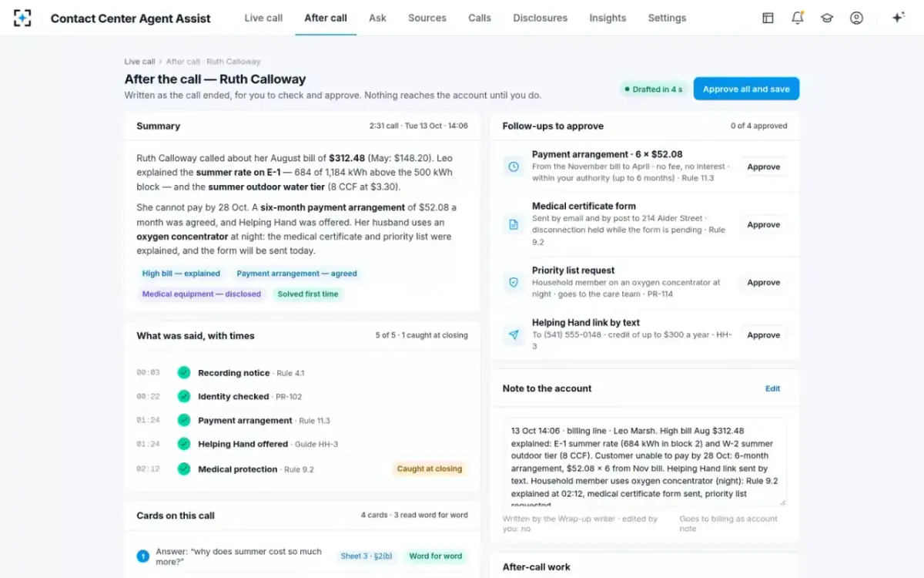924x578 pixels.
Task: Open the Disclosures tab
Action: coord(540,18)
